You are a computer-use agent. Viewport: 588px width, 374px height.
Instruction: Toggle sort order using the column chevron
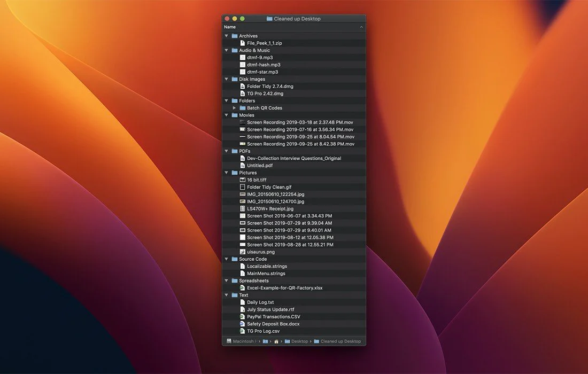pyautogui.click(x=361, y=27)
